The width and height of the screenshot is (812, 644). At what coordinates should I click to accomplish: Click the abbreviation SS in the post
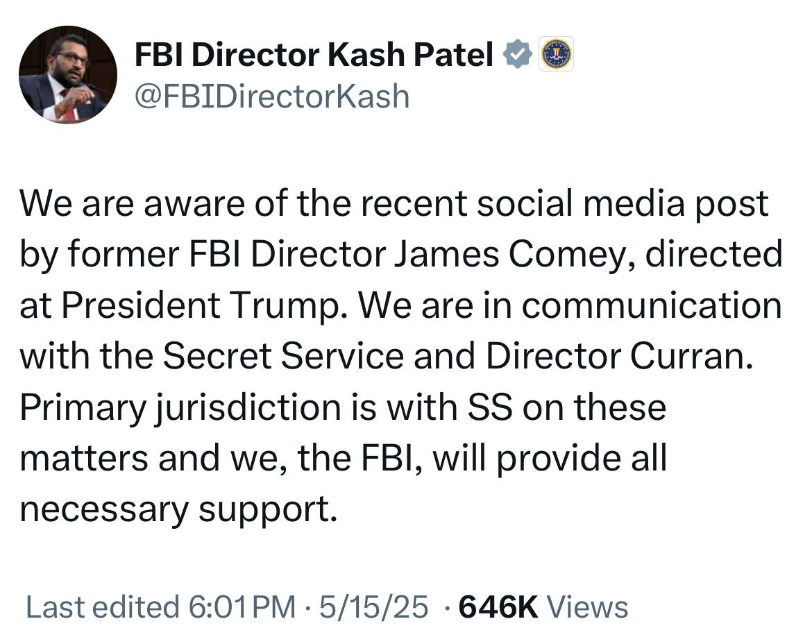(490, 408)
